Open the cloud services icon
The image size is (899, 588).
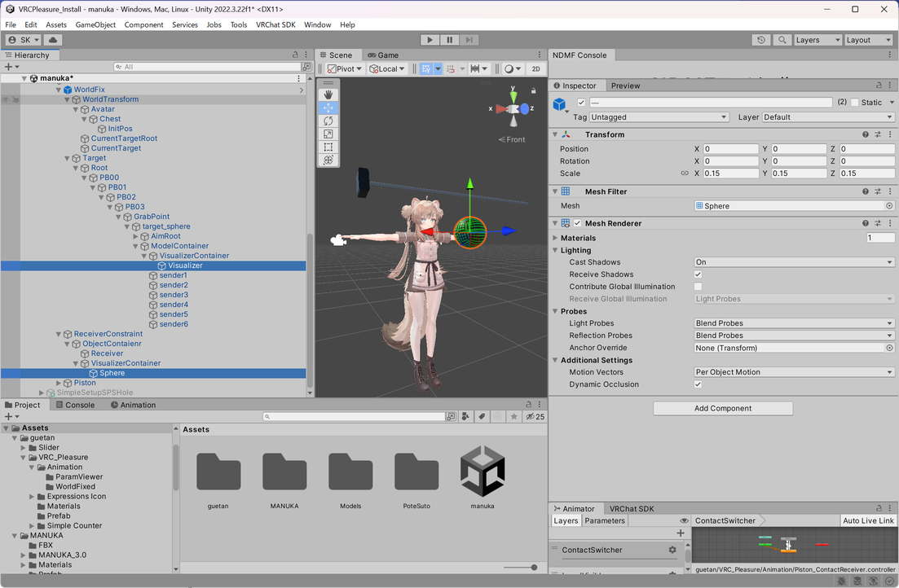pos(53,40)
